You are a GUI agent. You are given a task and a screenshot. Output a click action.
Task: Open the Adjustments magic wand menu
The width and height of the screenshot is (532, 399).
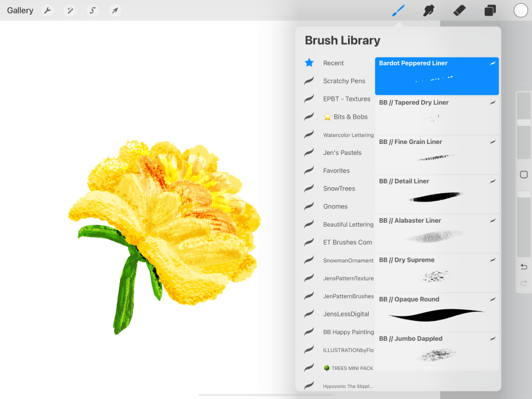[70, 10]
